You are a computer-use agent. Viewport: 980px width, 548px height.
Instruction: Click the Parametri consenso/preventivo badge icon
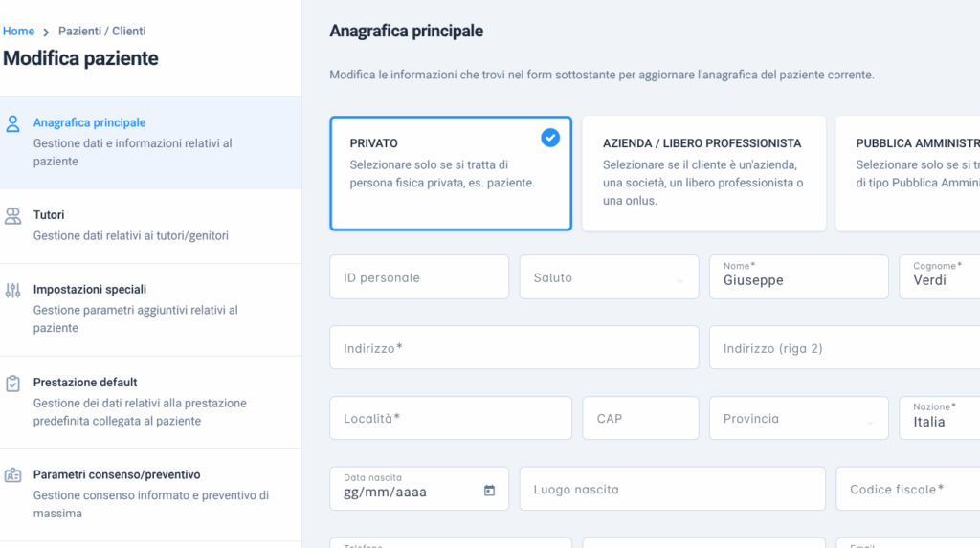12,475
